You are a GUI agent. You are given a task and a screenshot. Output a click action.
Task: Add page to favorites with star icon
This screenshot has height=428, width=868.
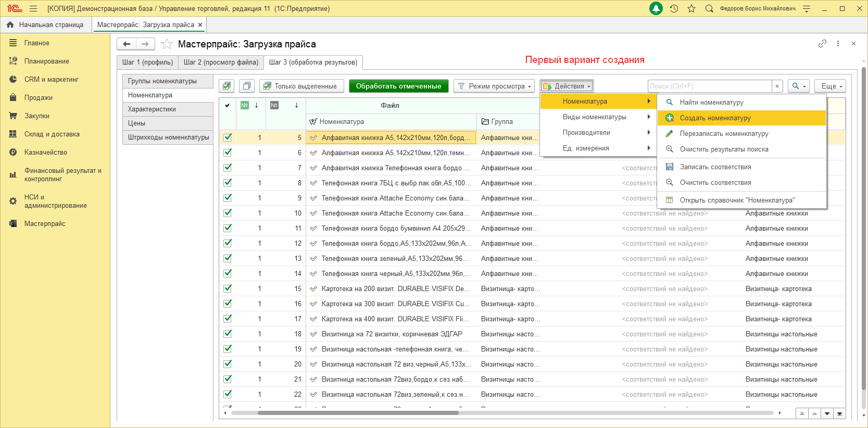[167, 44]
